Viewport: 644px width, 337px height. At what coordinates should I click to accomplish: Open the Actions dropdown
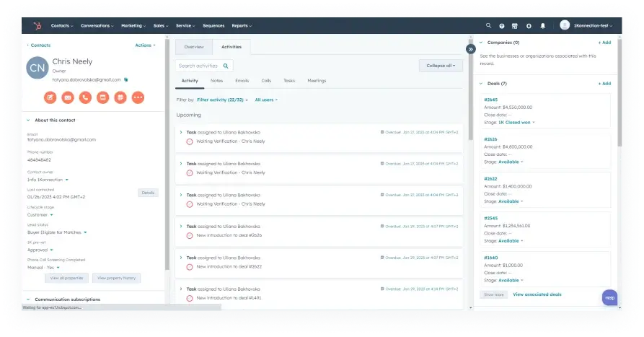coord(145,45)
